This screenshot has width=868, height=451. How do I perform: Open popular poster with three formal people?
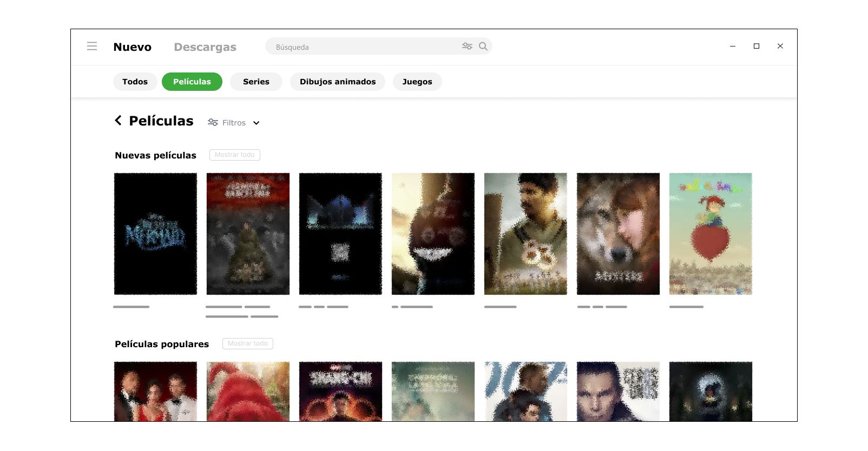pyautogui.click(x=155, y=392)
